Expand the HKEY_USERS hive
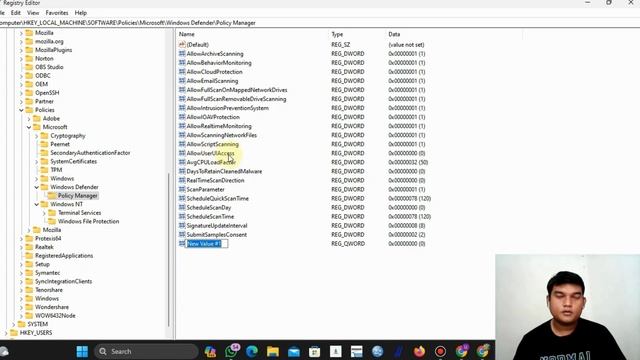640x360 pixels. coord(6,333)
